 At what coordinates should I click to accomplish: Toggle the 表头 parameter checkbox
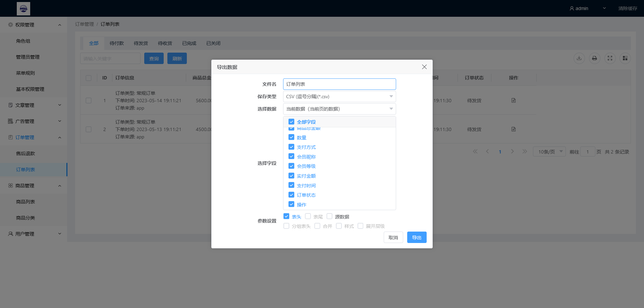pos(286,217)
